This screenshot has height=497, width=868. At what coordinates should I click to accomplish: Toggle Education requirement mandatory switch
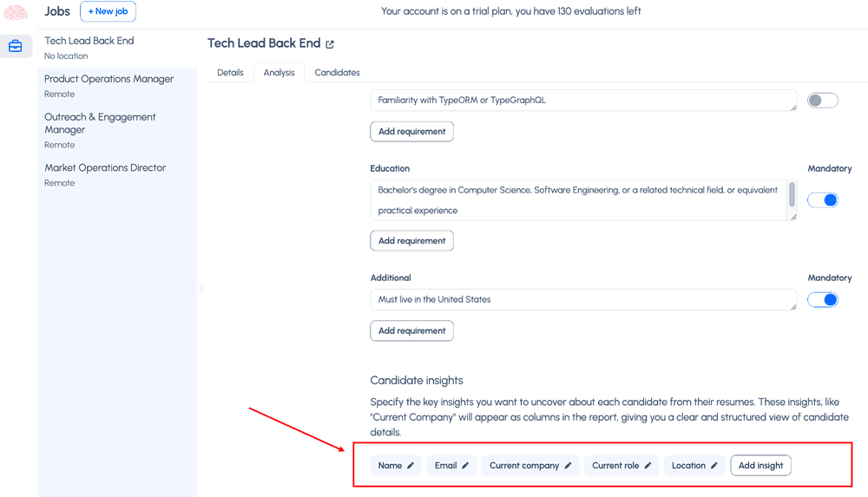pyautogui.click(x=822, y=200)
